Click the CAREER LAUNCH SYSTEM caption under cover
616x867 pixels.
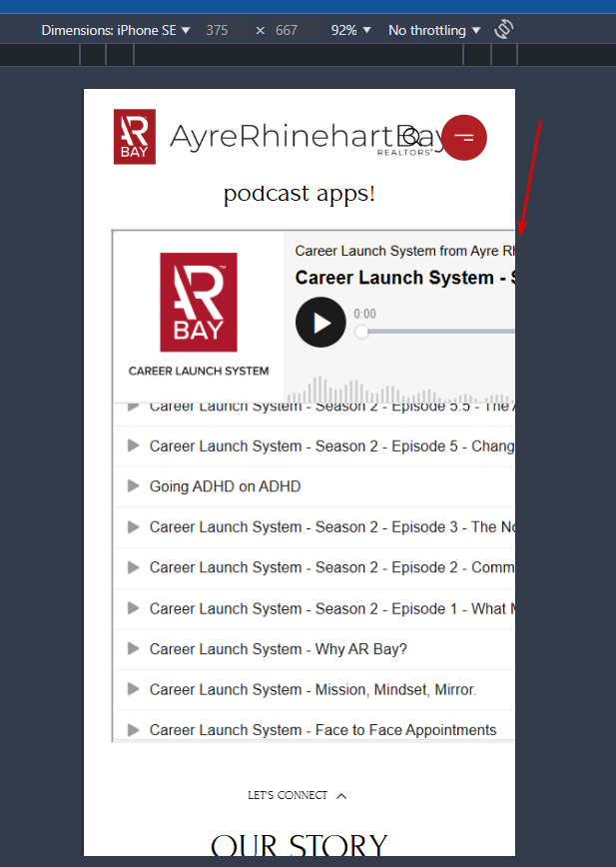click(x=199, y=371)
